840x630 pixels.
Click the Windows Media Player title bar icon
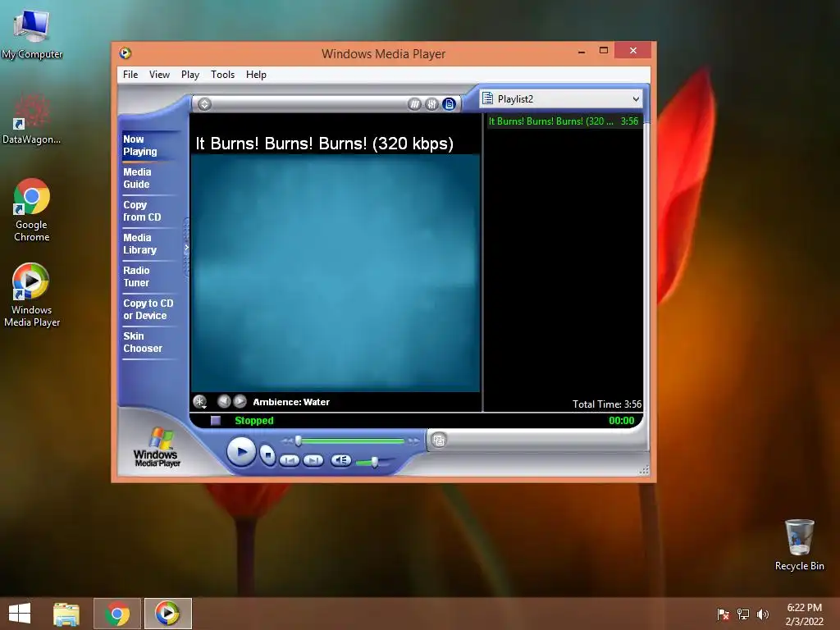126,53
